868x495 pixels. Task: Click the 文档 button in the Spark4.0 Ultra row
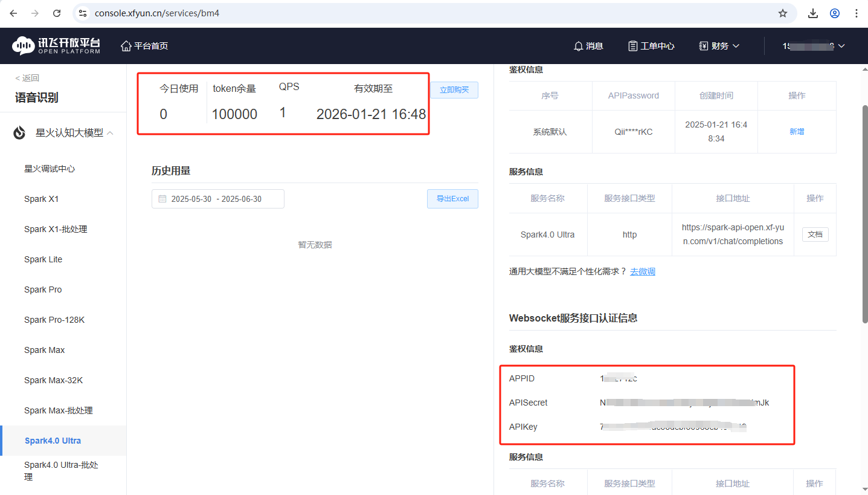815,234
